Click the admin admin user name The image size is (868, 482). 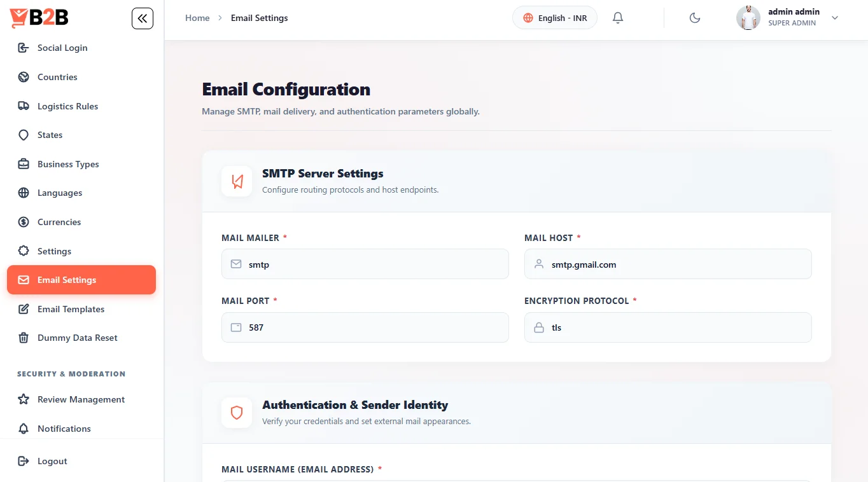[794, 11]
